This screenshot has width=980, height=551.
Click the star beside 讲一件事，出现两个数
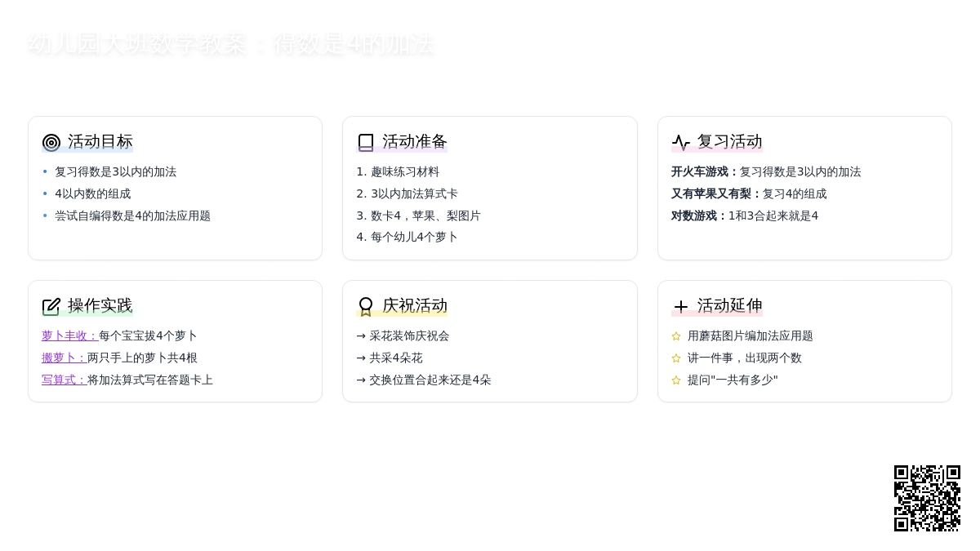675,358
